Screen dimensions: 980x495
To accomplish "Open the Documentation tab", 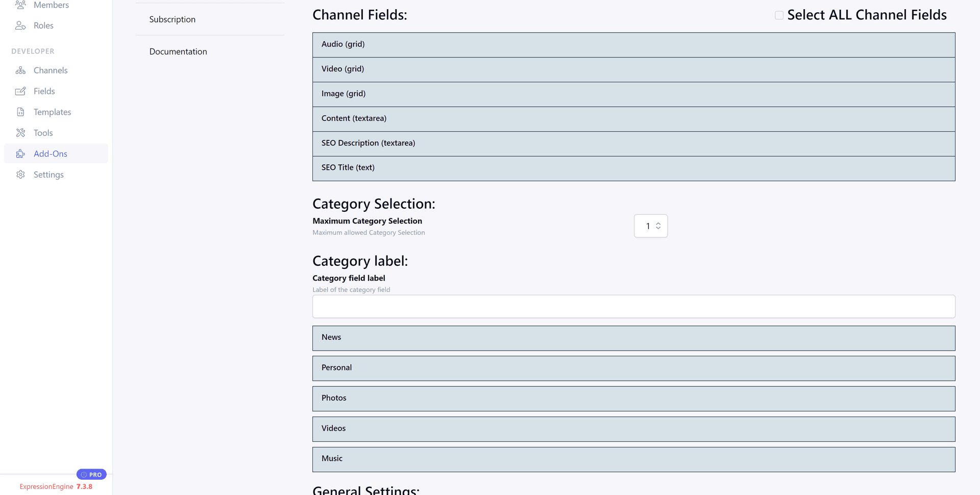I will (178, 52).
